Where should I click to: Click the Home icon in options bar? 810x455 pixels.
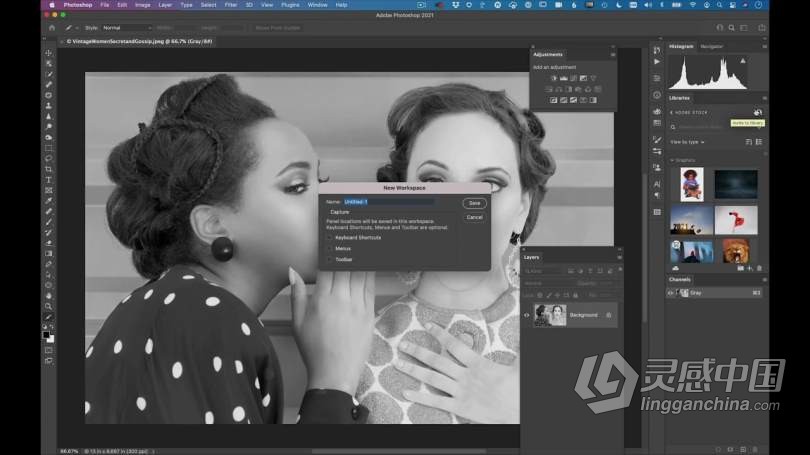pos(52,28)
